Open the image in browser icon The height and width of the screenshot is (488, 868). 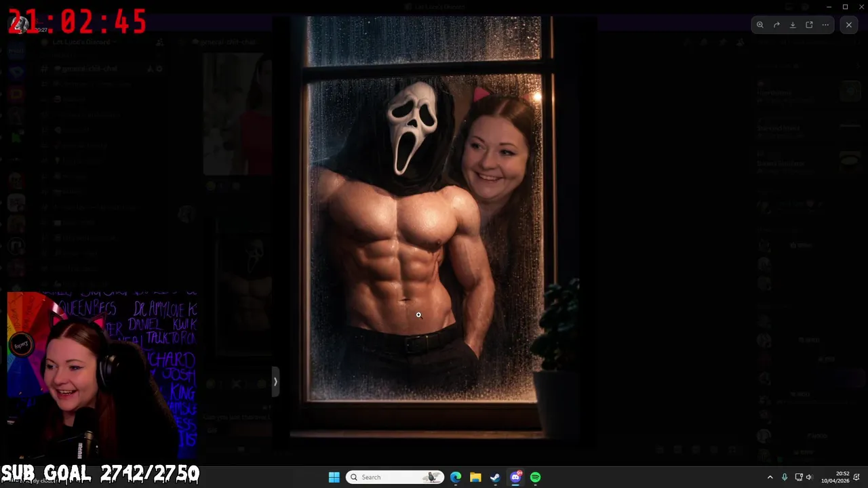809,25
